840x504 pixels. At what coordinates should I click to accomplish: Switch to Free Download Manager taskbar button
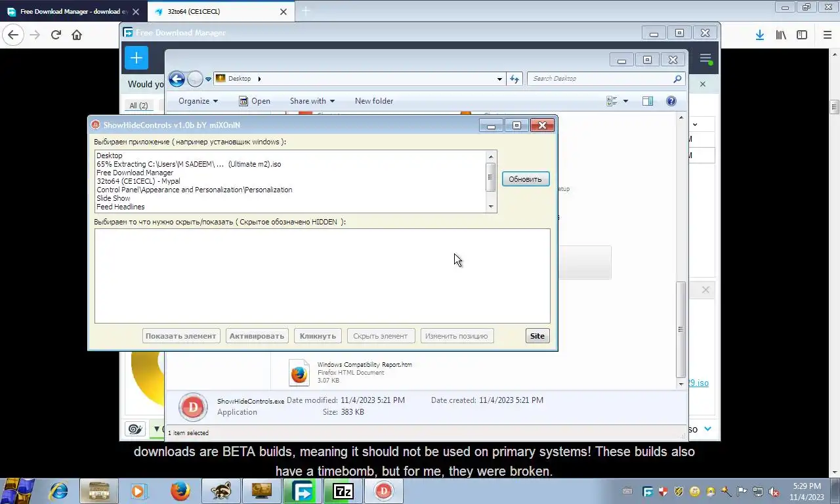[302, 491]
